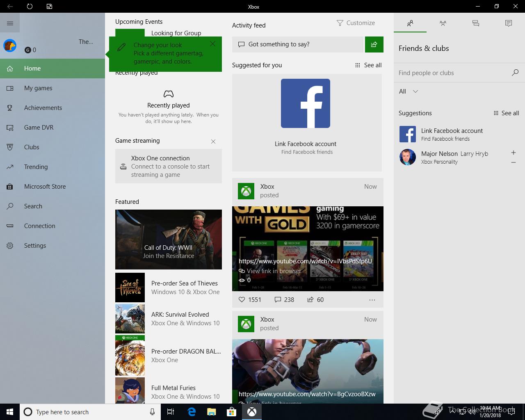This screenshot has height=420, width=525.
Task: Click Link Facebook account card in feed
Action: click(307, 123)
